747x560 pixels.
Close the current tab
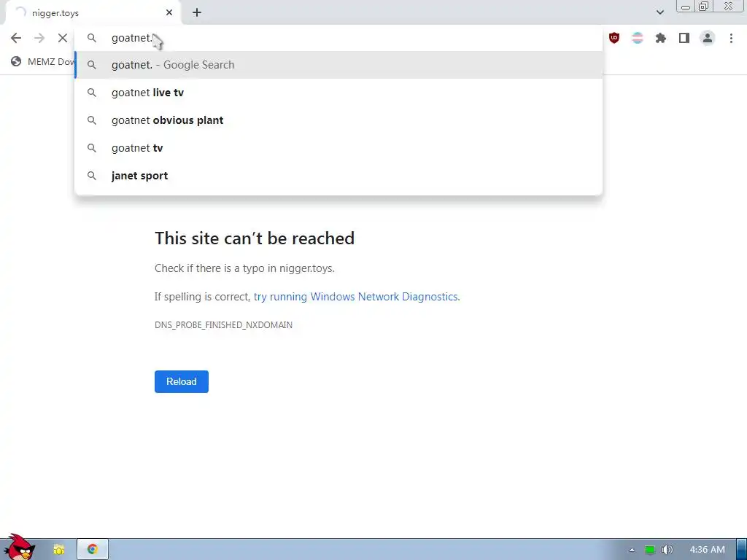[x=169, y=13]
